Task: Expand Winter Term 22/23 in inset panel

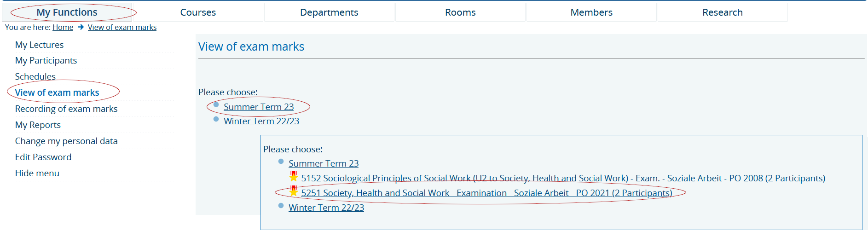Action: [326, 208]
